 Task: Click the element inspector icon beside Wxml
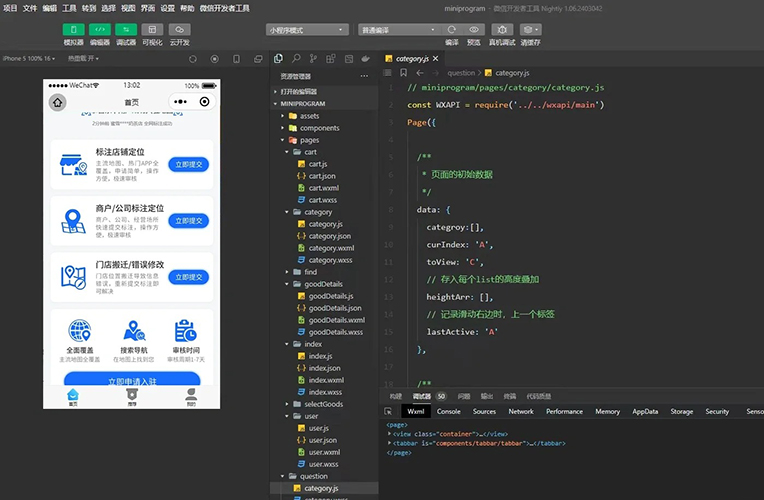(388, 411)
